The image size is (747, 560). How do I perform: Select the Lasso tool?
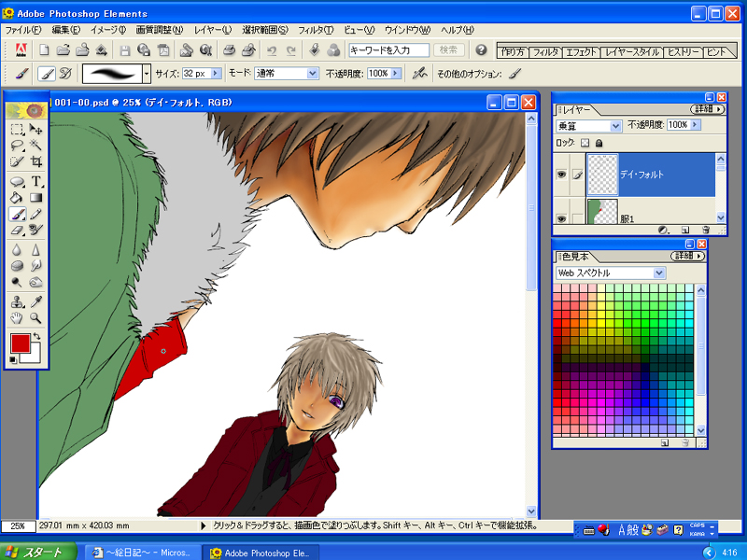[x=17, y=146]
